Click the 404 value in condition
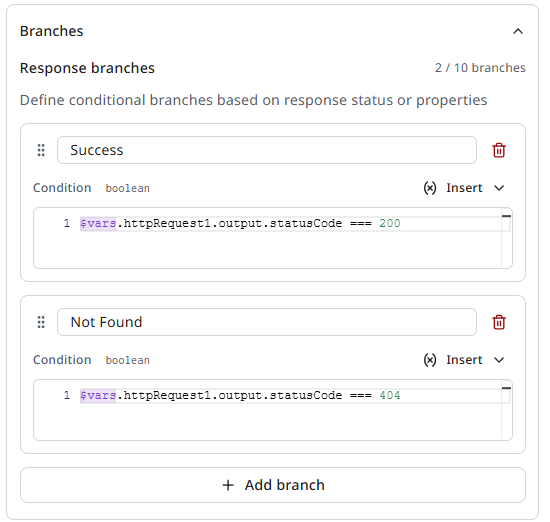This screenshot has width=550, height=522. 390,395
